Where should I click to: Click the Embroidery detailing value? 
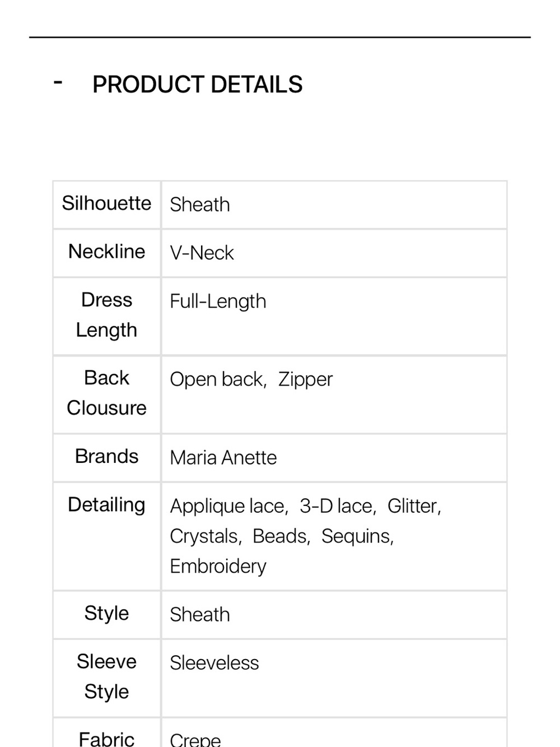coord(218,567)
